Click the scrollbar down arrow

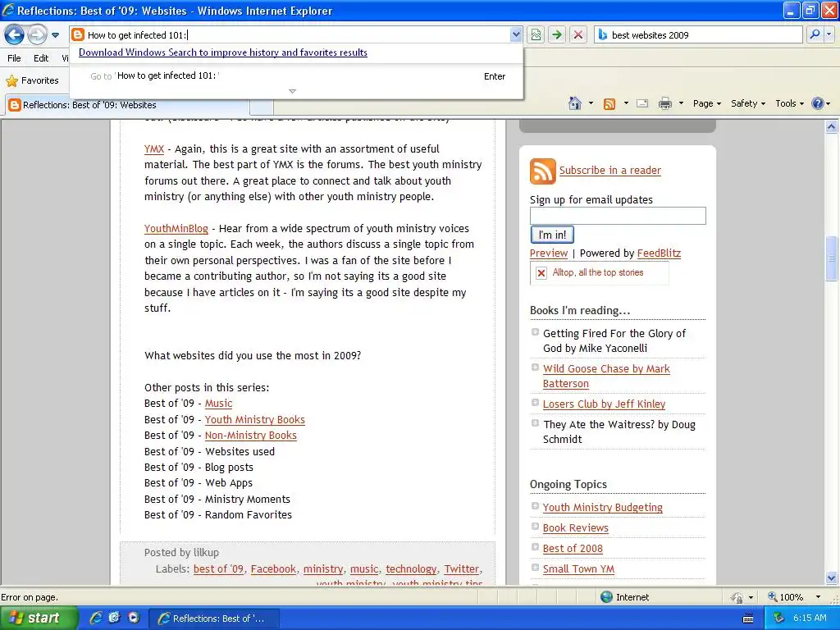[x=831, y=577]
